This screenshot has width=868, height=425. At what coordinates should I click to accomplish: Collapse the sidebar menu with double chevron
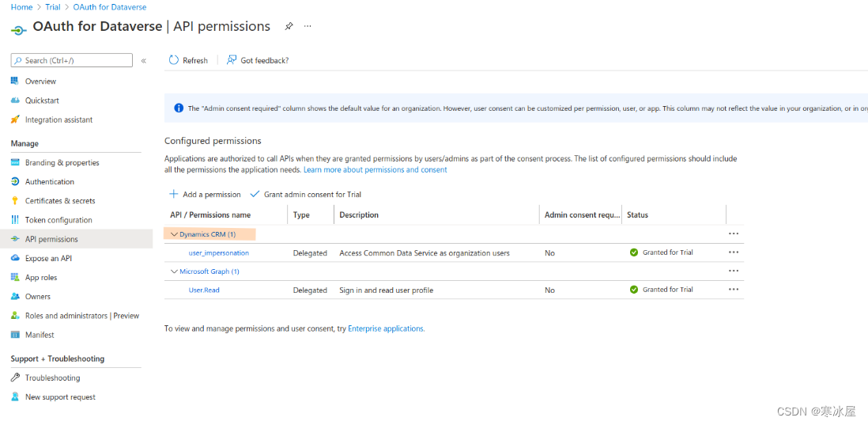point(143,60)
